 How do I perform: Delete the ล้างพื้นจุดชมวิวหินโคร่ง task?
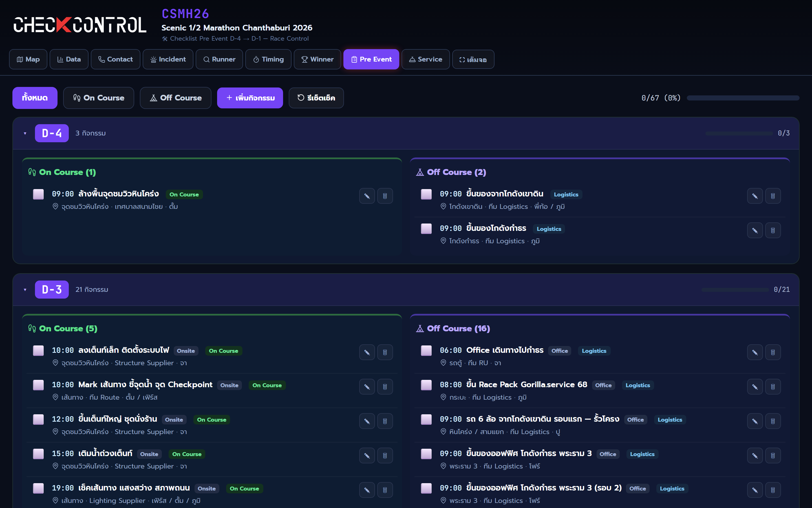click(385, 196)
